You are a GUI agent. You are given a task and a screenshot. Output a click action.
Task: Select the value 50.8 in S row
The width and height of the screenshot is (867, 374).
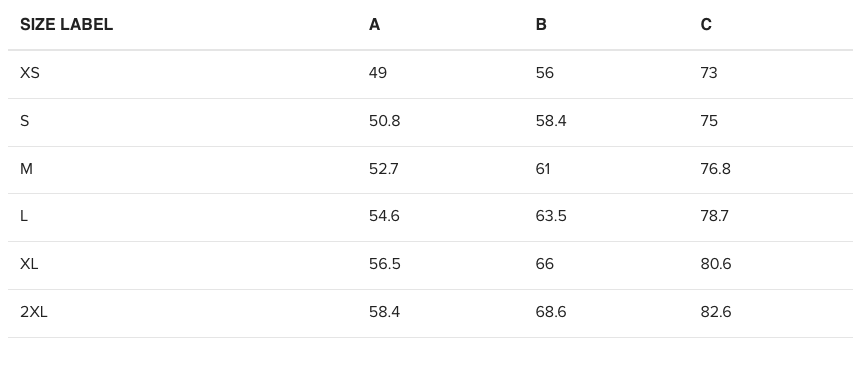coord(384,121)
